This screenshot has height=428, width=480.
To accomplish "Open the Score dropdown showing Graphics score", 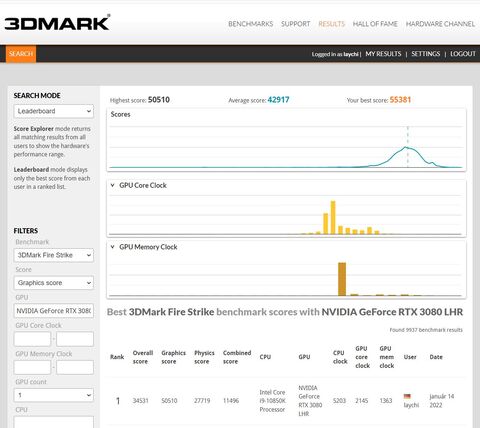I will coord(54,283).
